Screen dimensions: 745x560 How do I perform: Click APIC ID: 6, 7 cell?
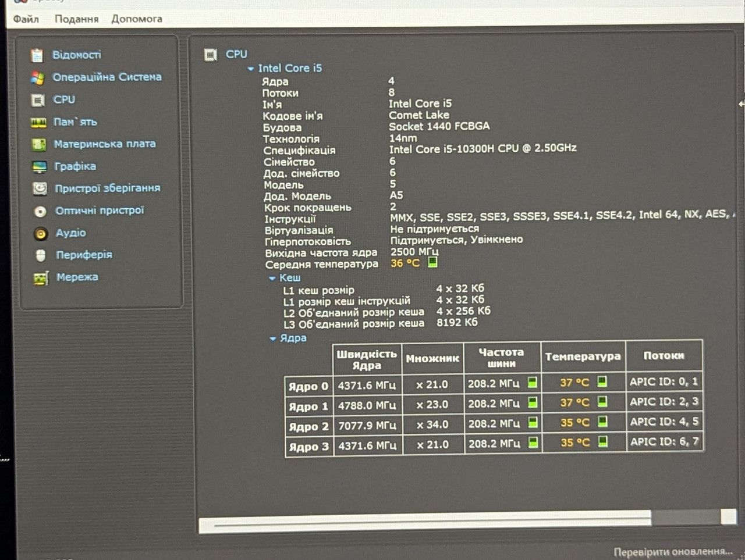point(664,442)
